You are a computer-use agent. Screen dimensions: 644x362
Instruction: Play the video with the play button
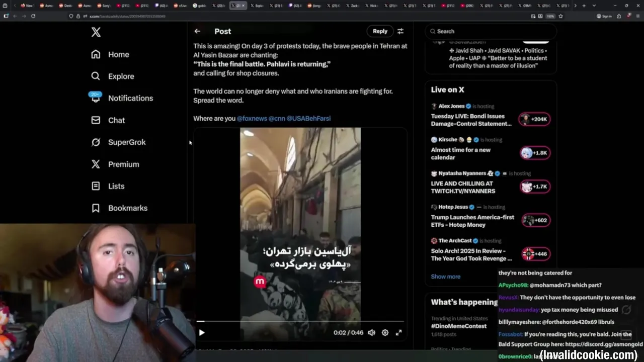coord(202,332)
